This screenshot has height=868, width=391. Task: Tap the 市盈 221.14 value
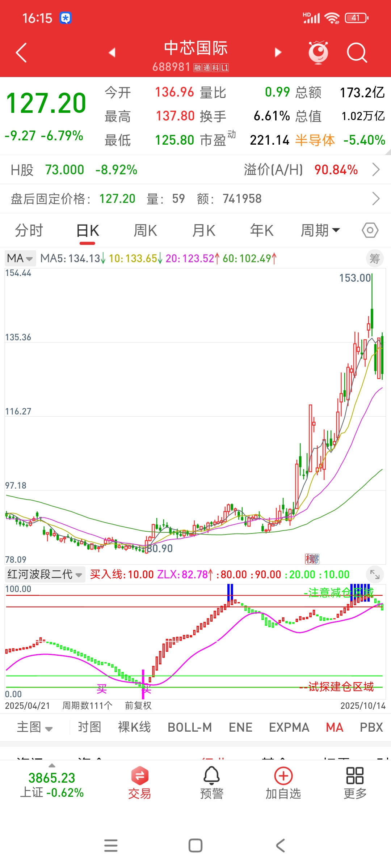(x=245, y=140)
